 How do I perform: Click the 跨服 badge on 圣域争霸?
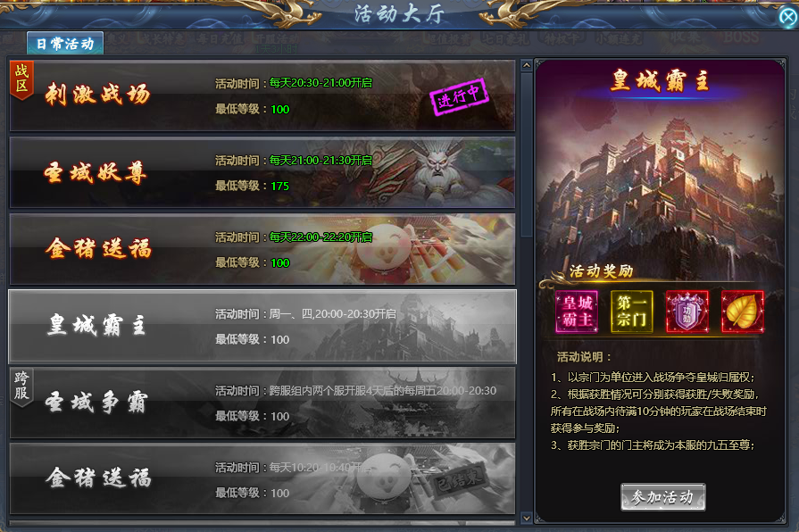tap(21, 387)
